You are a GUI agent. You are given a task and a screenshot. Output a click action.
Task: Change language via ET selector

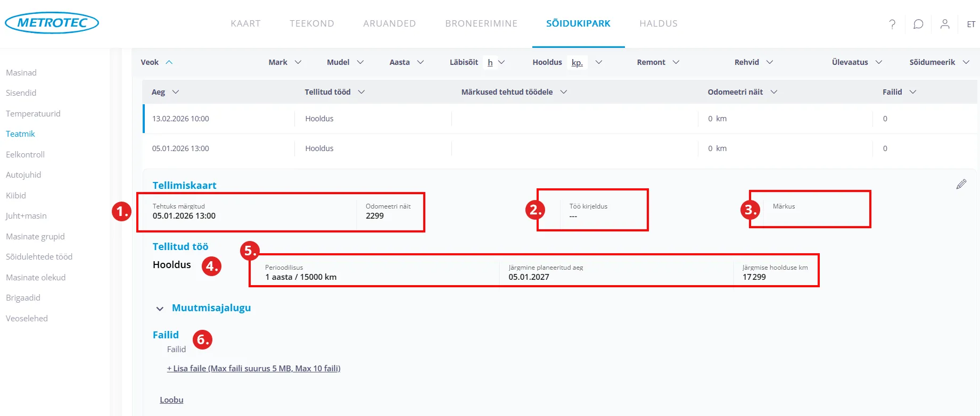pyautogui.click(x=971, y=24)
